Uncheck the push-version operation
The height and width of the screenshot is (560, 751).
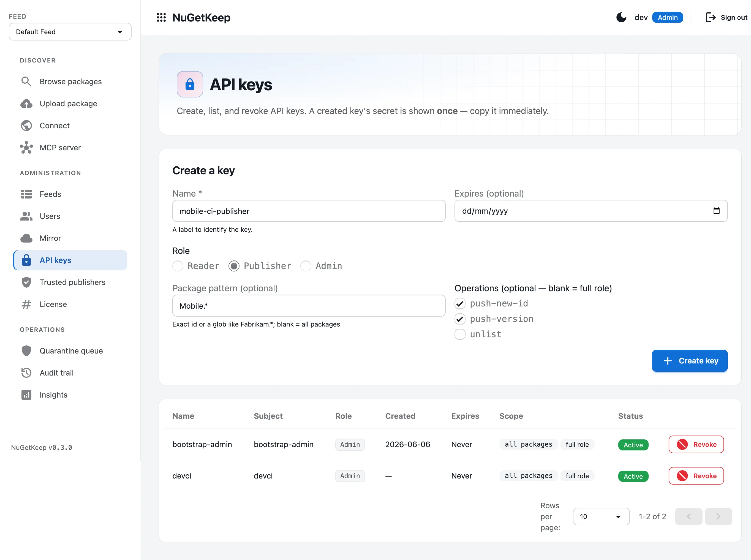click(x=459, y=319)
